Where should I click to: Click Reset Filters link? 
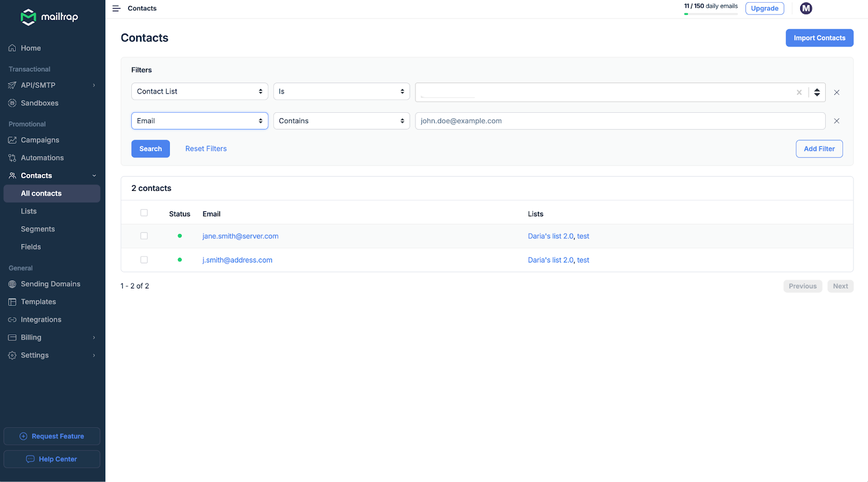[x=206, y=149]
